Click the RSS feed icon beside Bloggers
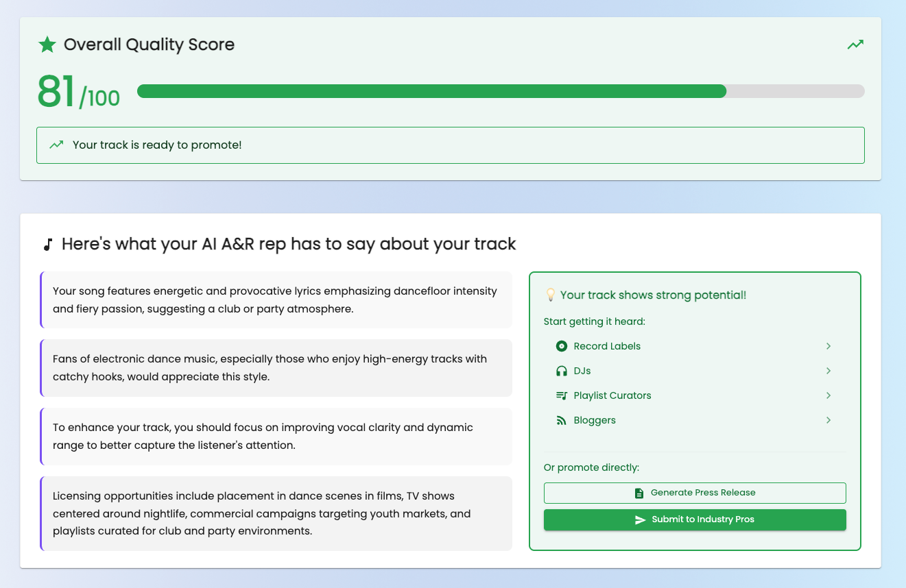Screen dimensions: 906x588 562,420
